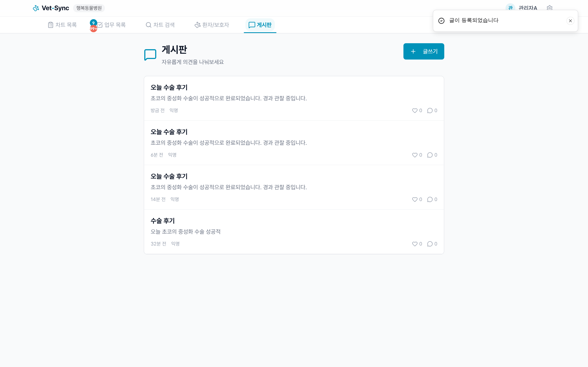Open comments on the topmost 오늘 수술 후기 post
The width and height of the screenshot is (588, 367).
pos(430,111)
